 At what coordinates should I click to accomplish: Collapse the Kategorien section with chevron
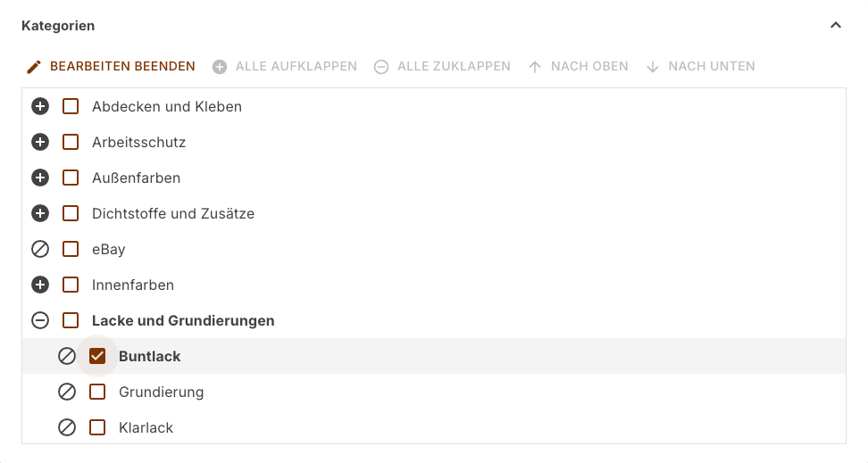[x=836, y=26]
